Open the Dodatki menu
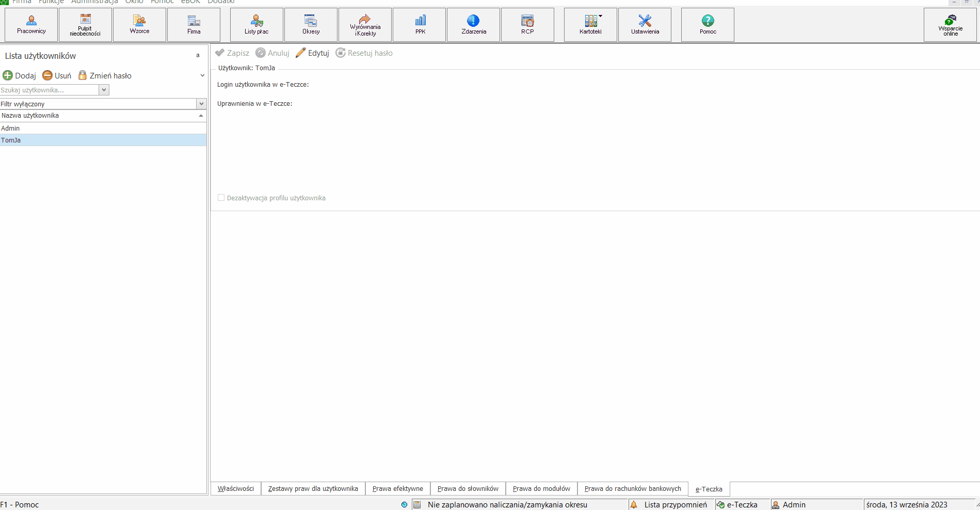Screen dimensions: 980x510 click(221, 2)
